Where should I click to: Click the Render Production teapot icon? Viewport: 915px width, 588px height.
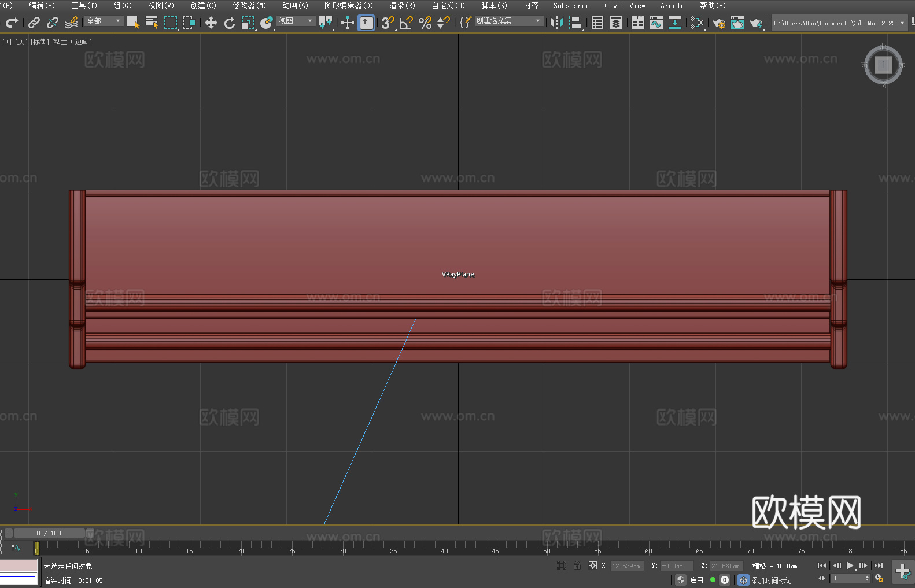pos(756,23)
